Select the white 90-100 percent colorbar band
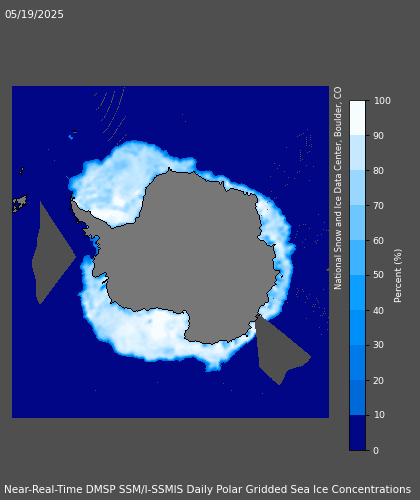The height and width of the screenshot is (500, 420). coord(357,118)
